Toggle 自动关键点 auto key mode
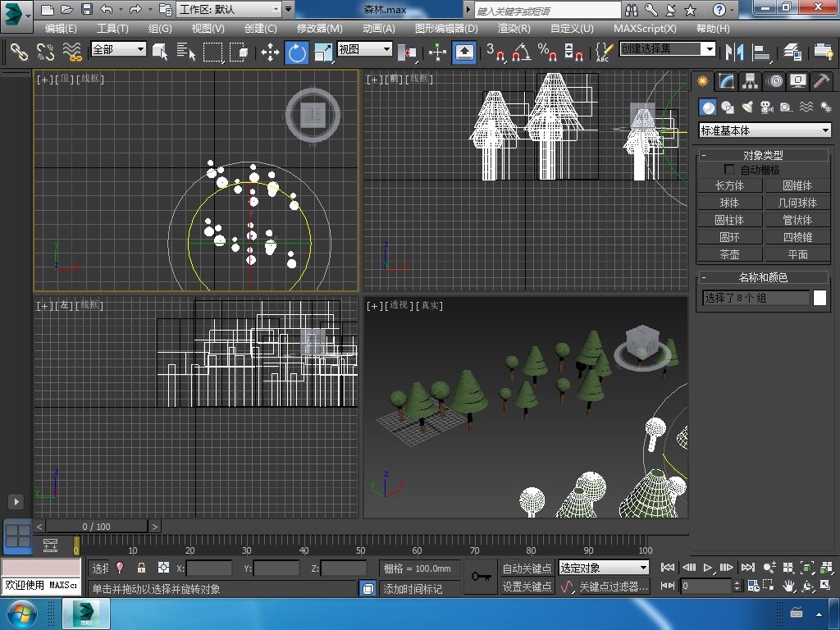This screenshot has width=840, height=630. coord(527,568)
